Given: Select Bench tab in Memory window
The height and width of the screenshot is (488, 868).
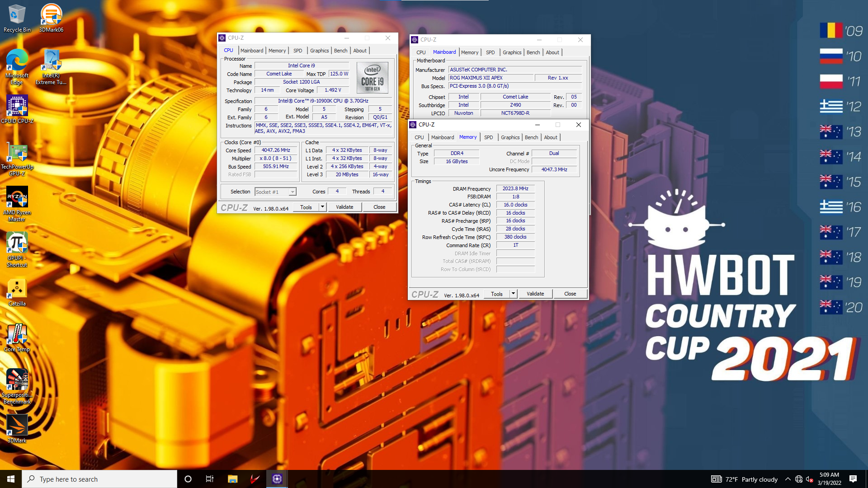Looking at the screenshot, I should [532, 137].
